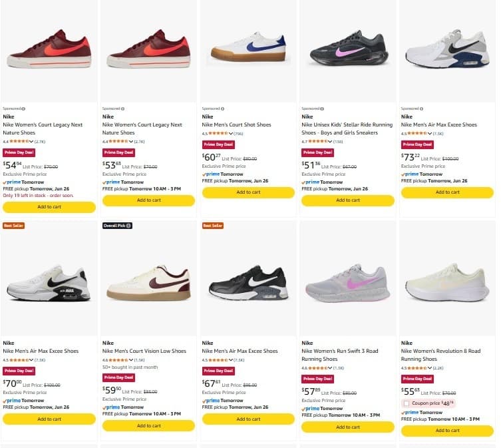Open the Best Seller badge on white Air Max
Viewport: 501px width, 448px height.
[13, 226]
